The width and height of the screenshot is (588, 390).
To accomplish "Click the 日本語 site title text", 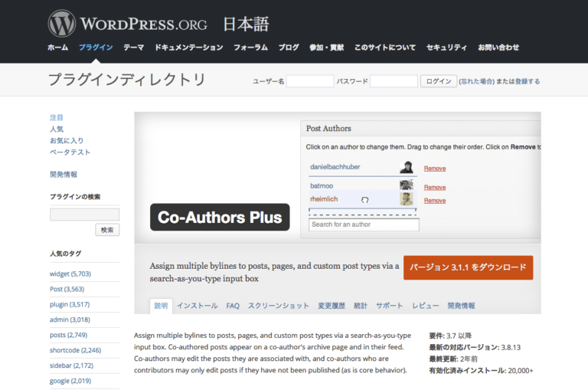I will coord(246,25).
